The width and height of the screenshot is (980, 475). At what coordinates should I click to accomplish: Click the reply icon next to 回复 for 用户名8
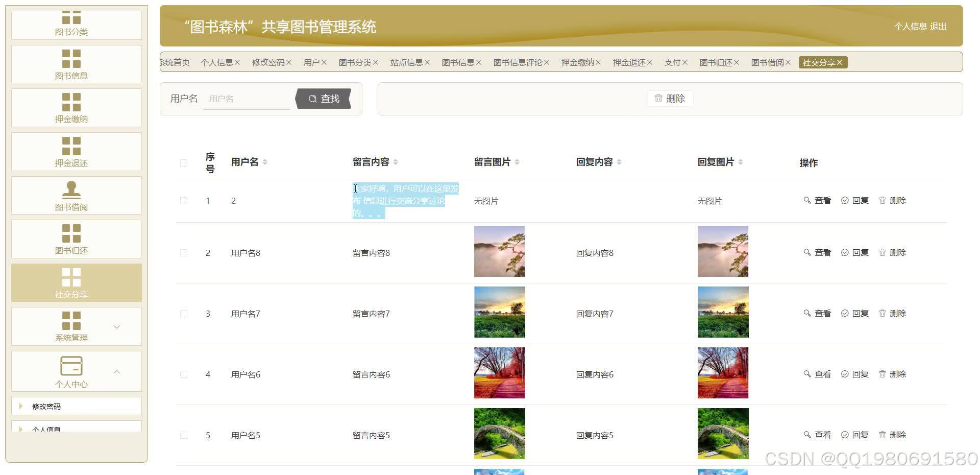pos(845,252)
